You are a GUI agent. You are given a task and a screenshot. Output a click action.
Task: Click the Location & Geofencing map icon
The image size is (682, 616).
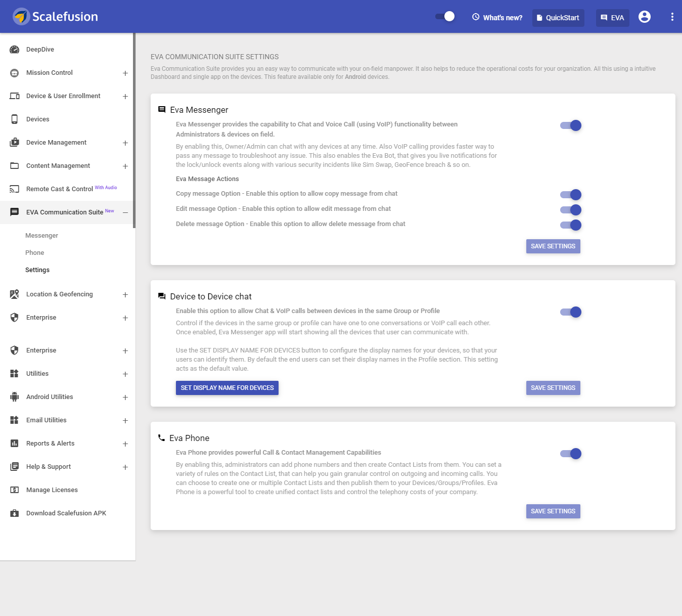[15, 294]
